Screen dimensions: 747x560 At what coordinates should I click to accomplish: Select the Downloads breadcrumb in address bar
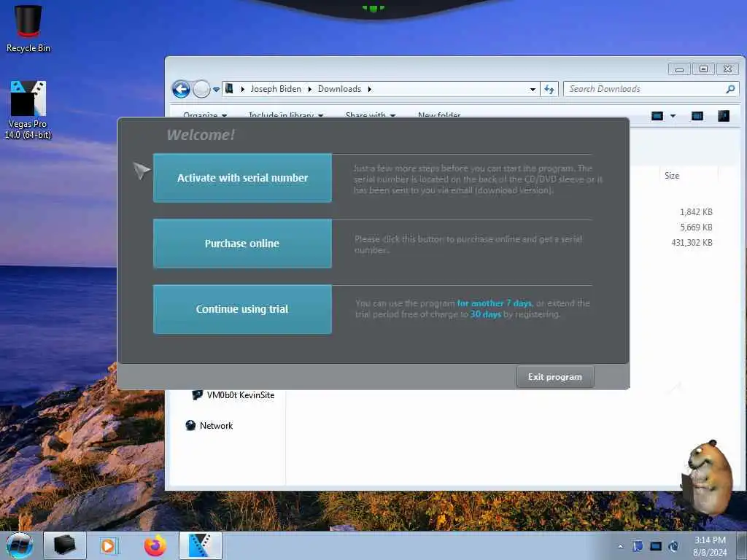coord(340,89)
